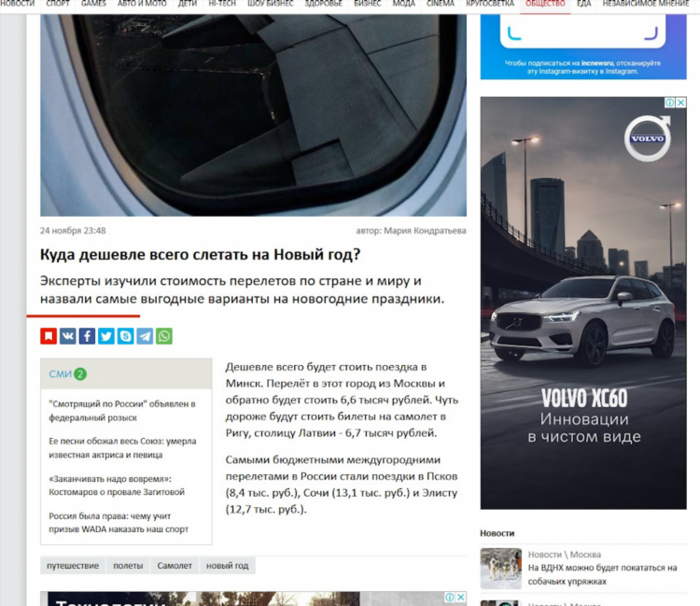Open the CINEMA section

441,4
